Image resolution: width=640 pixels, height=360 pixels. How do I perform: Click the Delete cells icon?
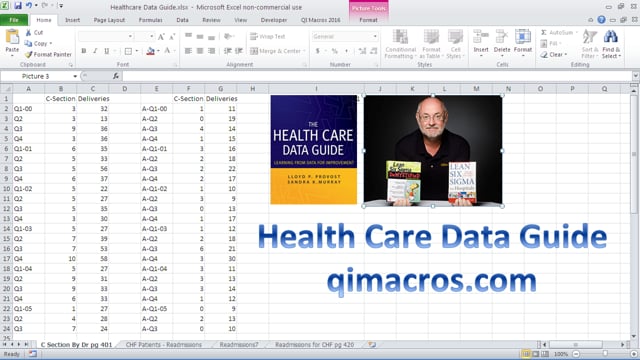pos(502,37)
